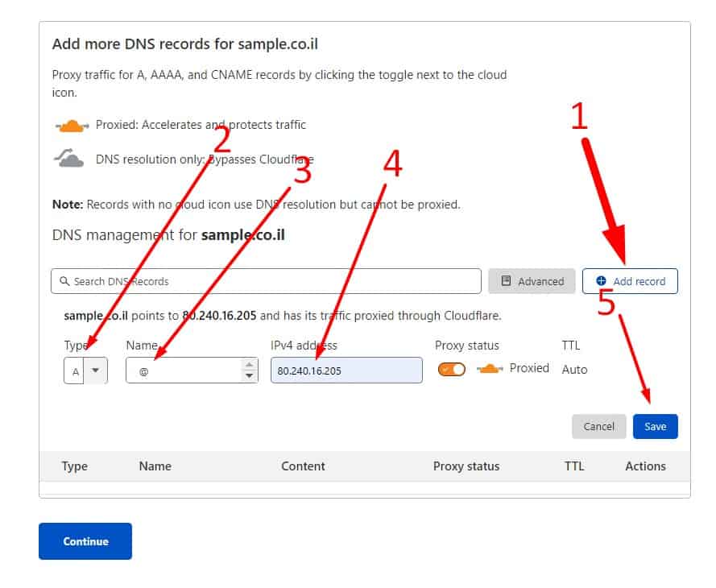Click the blue Continue button

(x=85, y=541)
